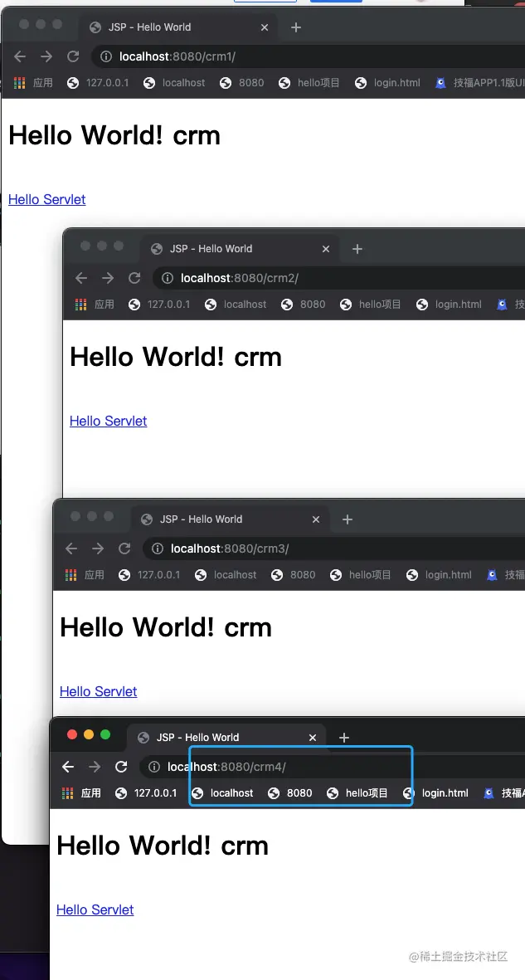This screenshot has height=980, width=525.
Task: Select JSP - Hello World tab in crm3 window
Action: [x=230, y=519]
